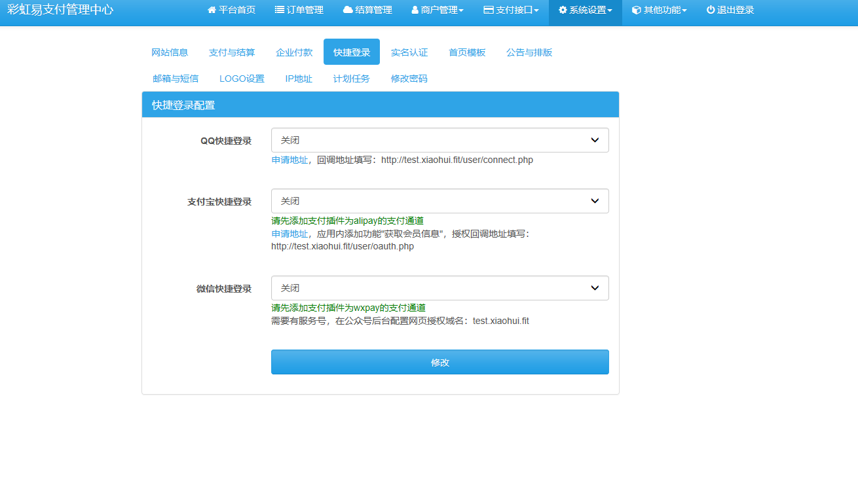Screen dimensions: 858x504
Task: Open the 实名认证 settings tab
Action: 409,52
